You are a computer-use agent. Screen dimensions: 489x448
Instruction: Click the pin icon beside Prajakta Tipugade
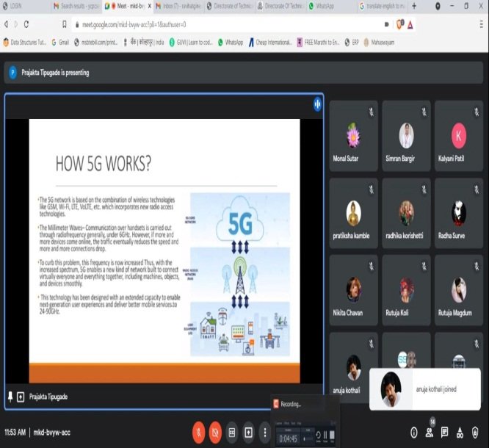(10, 396)
